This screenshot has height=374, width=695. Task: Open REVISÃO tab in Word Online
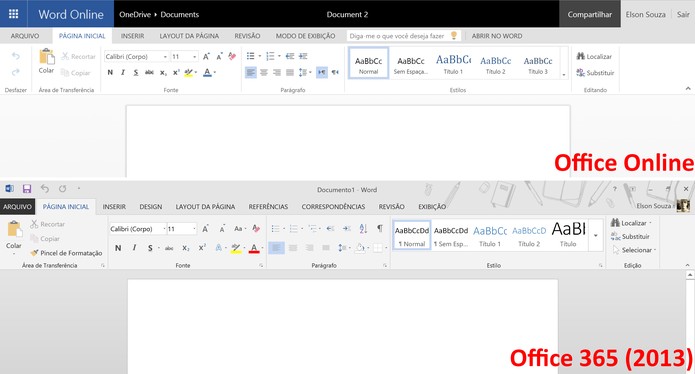pos(247,36)
